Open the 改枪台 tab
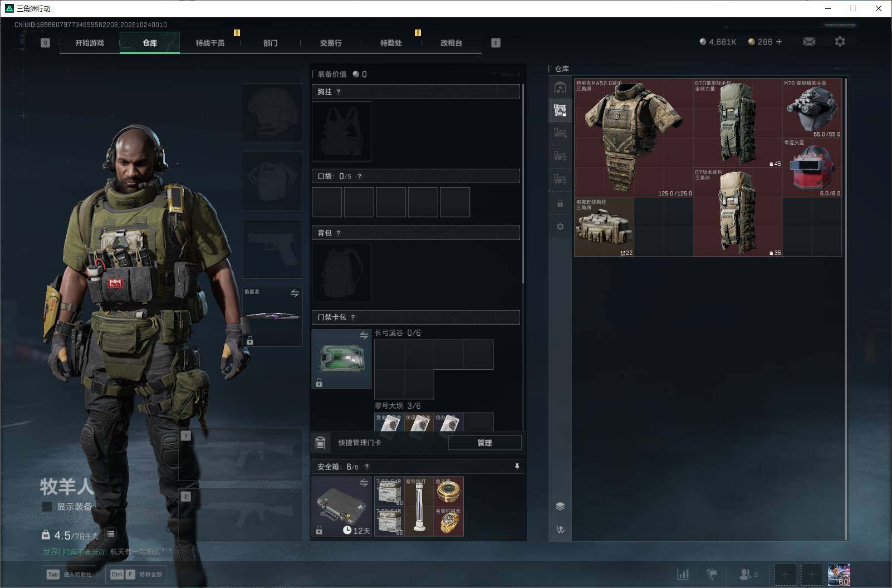Screen dimensions: 892x588 pos(451,43)
